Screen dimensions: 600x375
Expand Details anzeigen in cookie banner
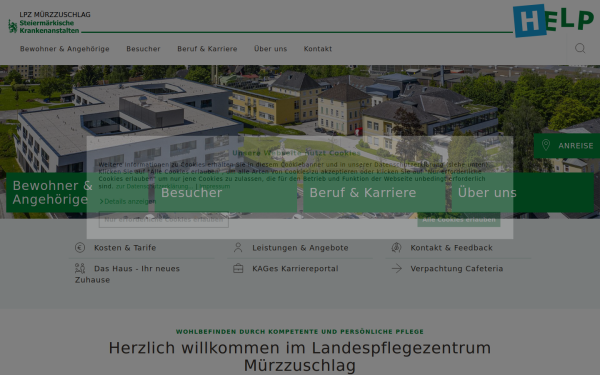(x=127, y=201)
